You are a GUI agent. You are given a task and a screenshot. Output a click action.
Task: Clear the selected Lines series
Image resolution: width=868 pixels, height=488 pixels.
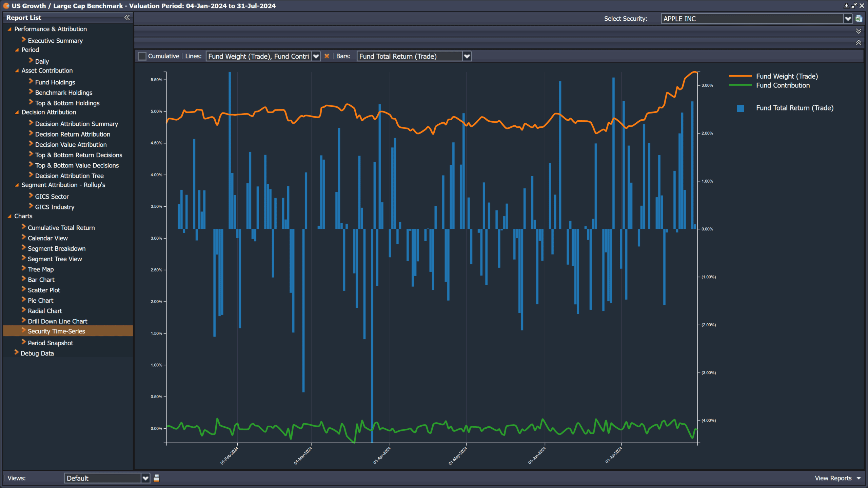[327, 56]
